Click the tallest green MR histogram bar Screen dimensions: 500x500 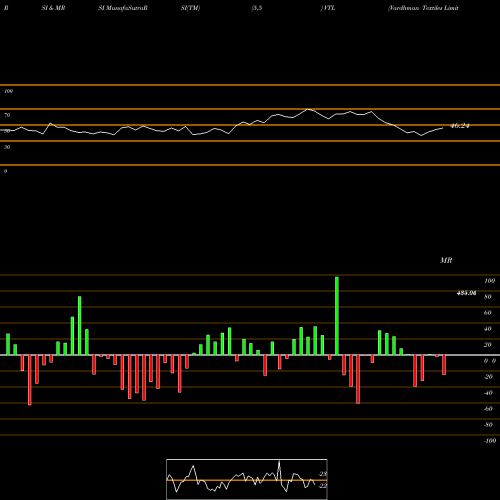[x=337, y=316]
